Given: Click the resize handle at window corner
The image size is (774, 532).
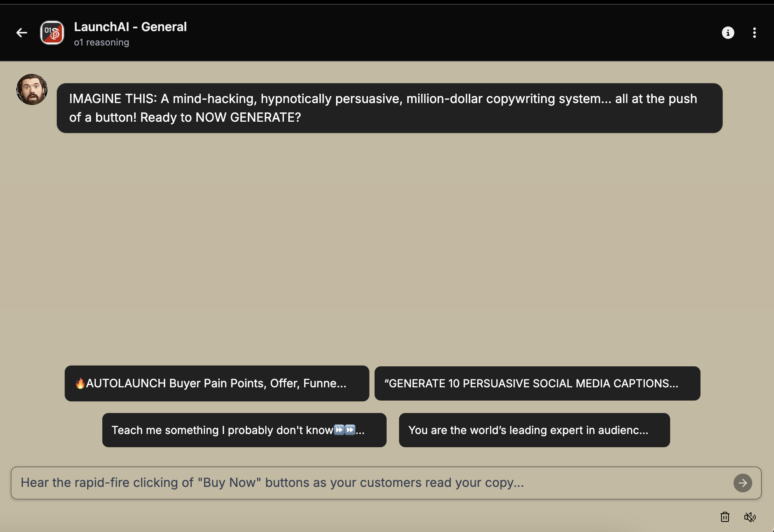Looking at the screenshot, I should (772, 530).
